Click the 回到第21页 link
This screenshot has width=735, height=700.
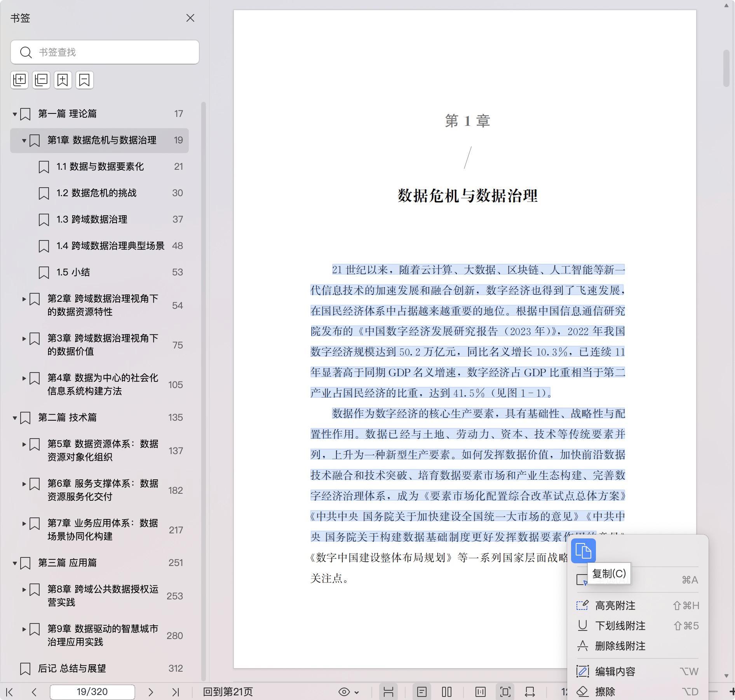[228, 692]
